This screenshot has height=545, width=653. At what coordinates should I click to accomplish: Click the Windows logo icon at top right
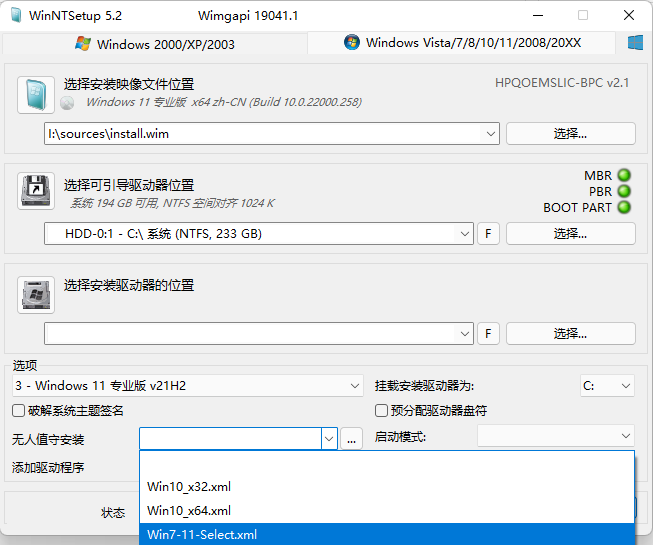(x=636, y=43)
